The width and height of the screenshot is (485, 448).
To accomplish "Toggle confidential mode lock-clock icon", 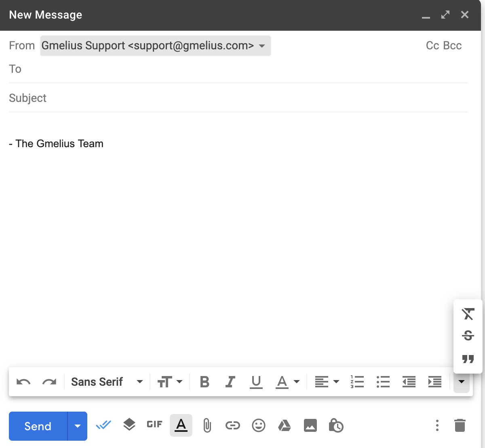I will (x=336, y=425).
